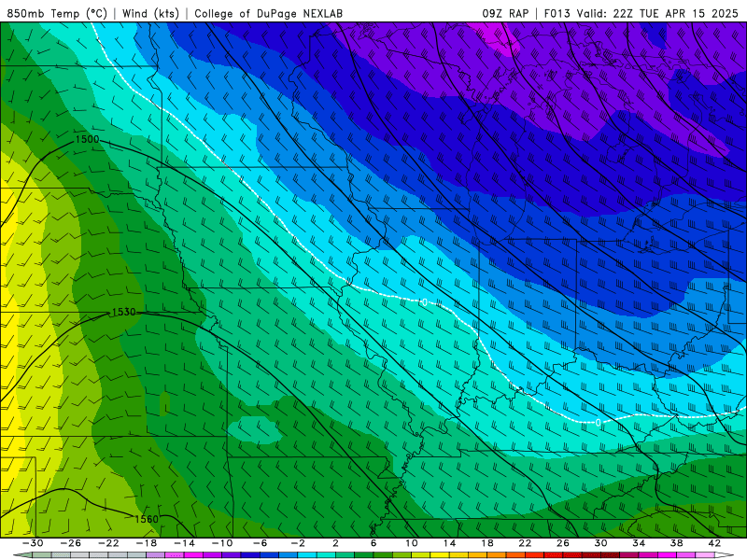Click the 42 temperature scale label
This screenshot has height=560, width=747.
[714, 543]
